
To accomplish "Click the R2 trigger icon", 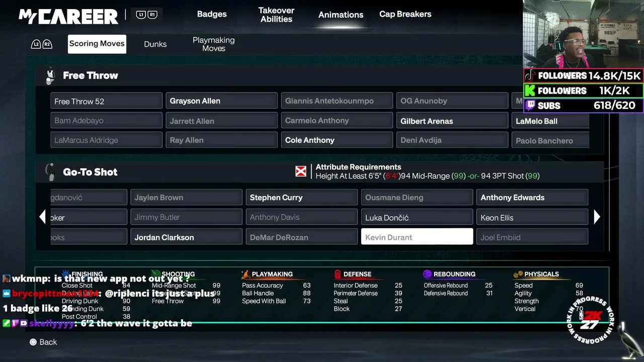I will pos(47,44).
